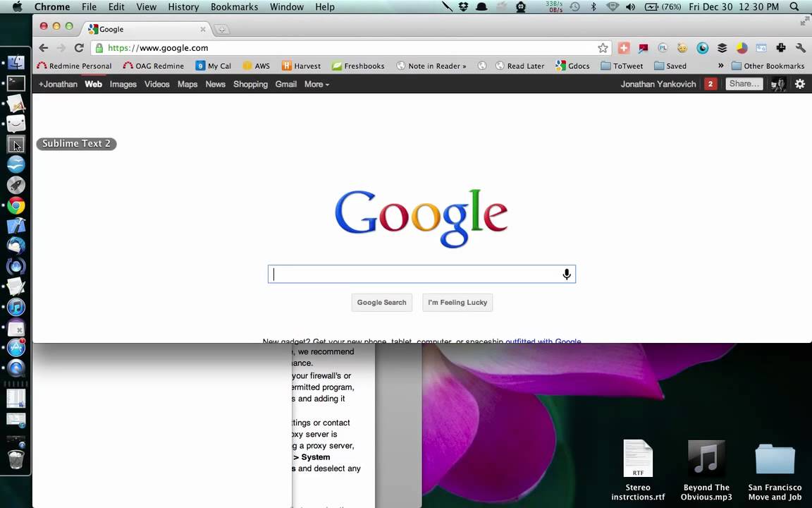Select Stereo instrctions.rtf file on desktop
Viewport: 812px width, 508px height.
point(638,470)
